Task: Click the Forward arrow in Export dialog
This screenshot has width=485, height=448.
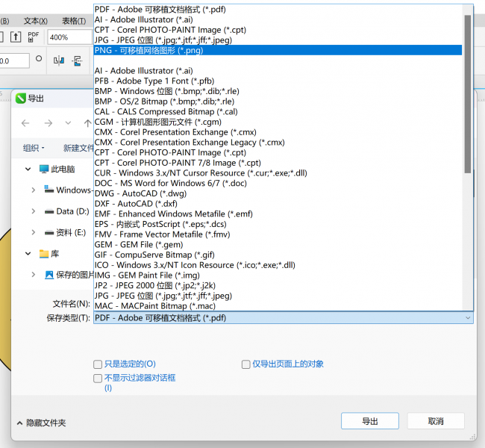Action: (x=48, y=123)
